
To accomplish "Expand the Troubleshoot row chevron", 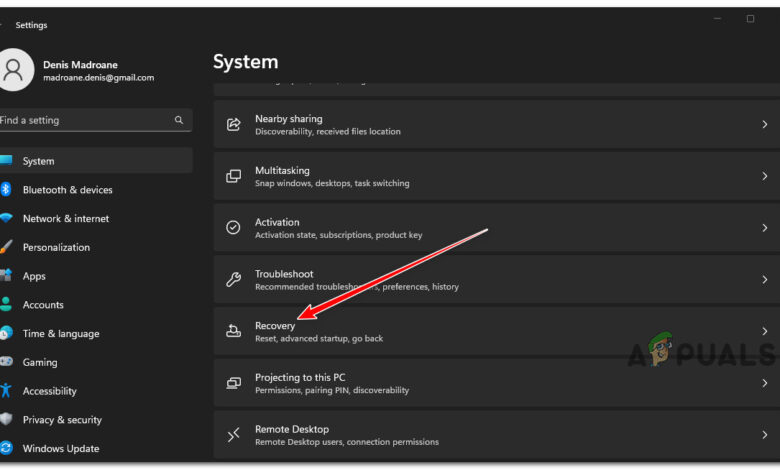I will coord(765,280).
